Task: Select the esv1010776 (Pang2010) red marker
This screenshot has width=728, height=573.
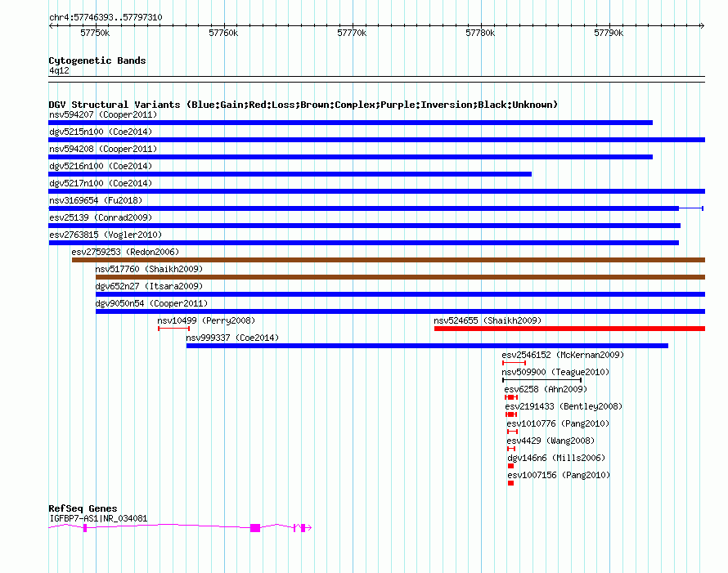Action: click(x=513, y=432)
